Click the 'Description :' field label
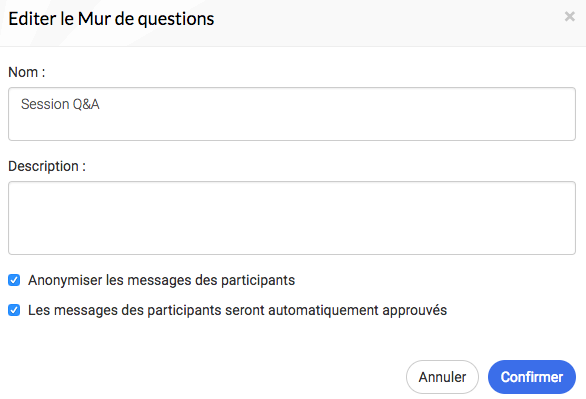This screenshot has width=586, height=399. [x=47, y=166]
